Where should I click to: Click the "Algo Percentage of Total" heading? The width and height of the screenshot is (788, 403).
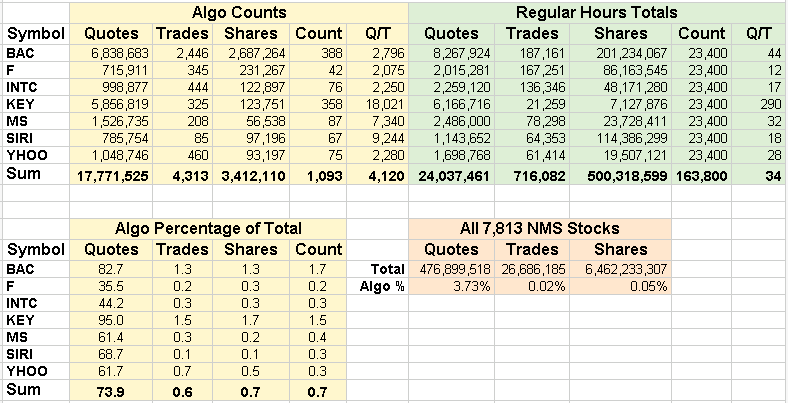[x=208, y=230]
